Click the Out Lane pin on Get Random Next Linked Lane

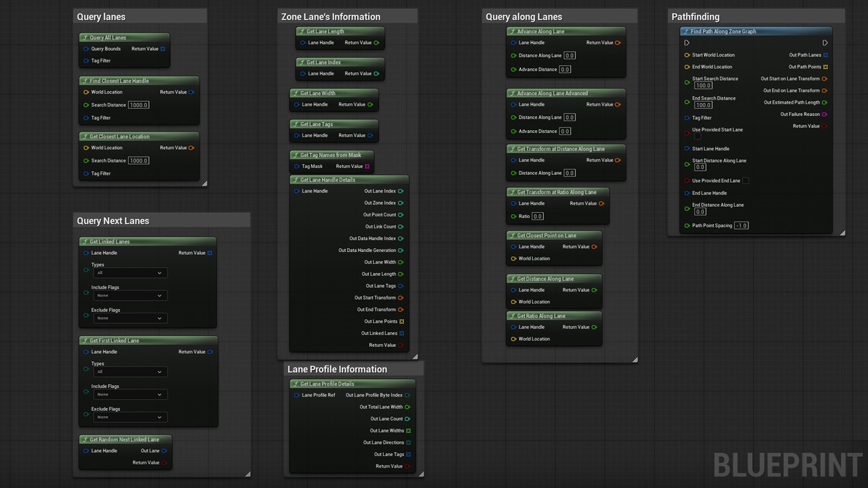(x=164, y=451)
